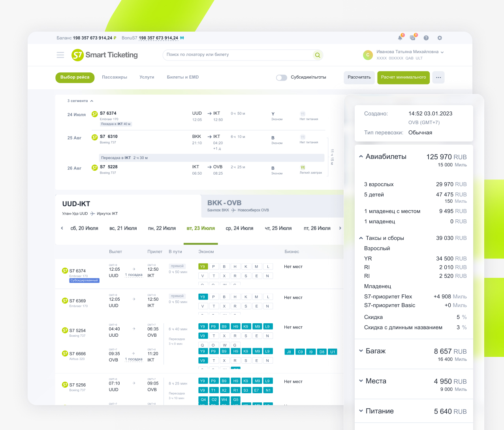Open the hamburger navigation menu
The width and height of the screenshot is (504, 430).
point(60,55)
